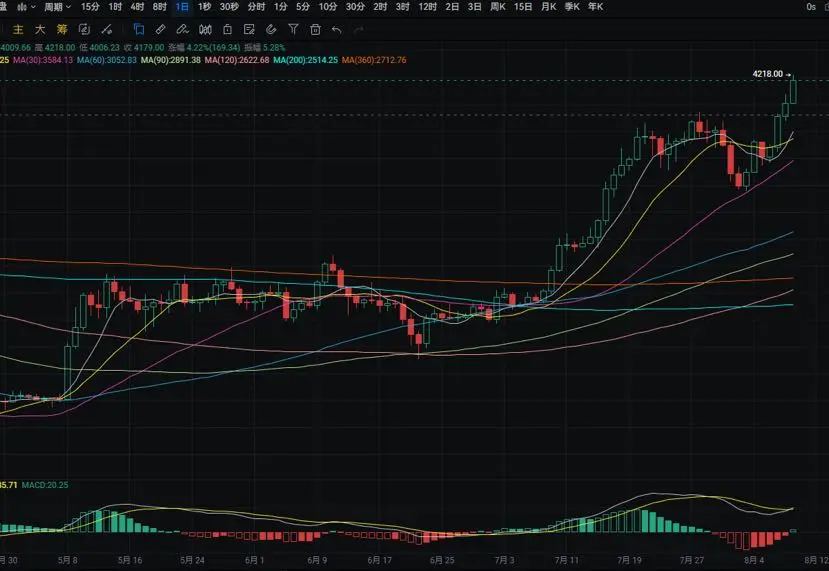Open the filter funnel icon

click(293, 30)
